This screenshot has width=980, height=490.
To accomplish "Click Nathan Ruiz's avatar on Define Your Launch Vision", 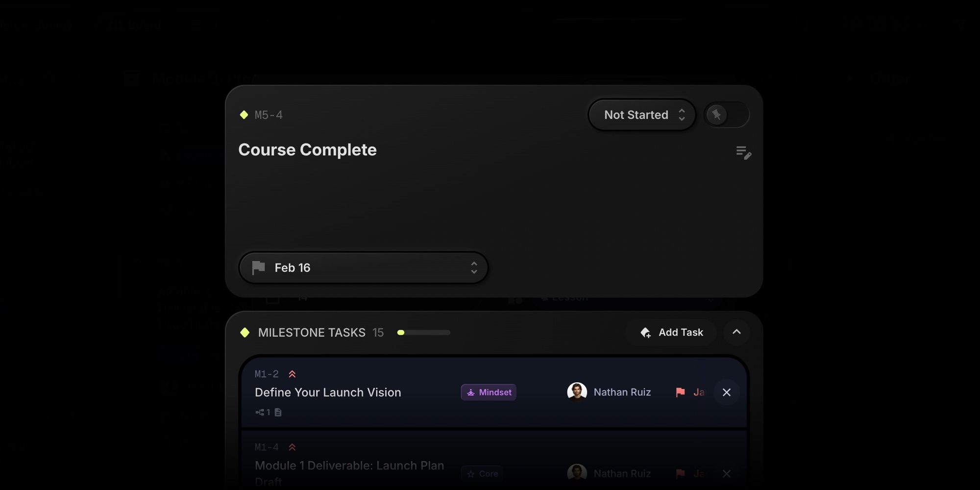I will point(577,392).
